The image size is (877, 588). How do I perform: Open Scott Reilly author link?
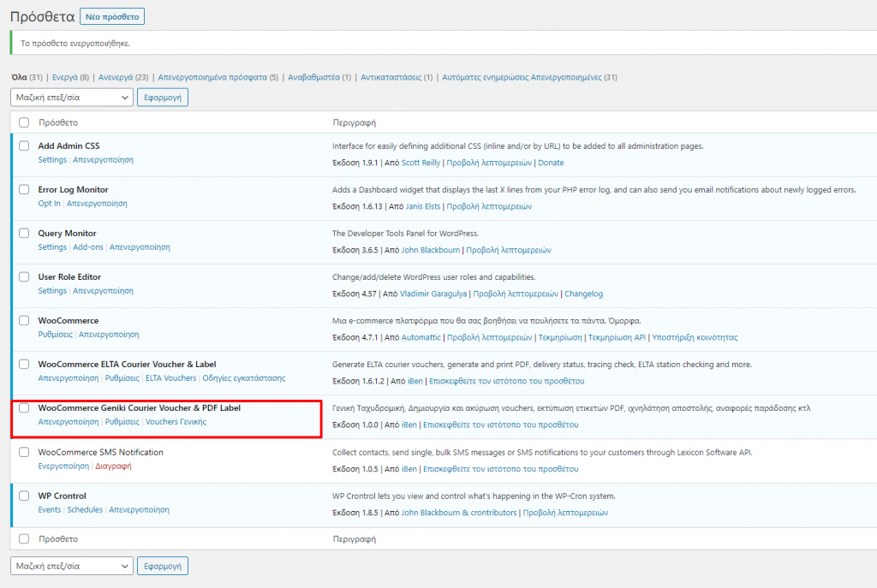pos(421,163)
